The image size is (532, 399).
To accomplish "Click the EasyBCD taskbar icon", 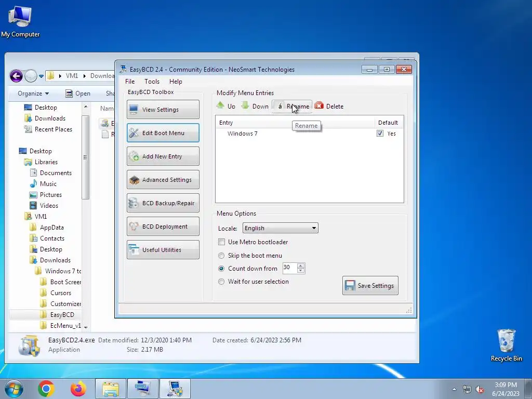I will (x=175, y=389).
